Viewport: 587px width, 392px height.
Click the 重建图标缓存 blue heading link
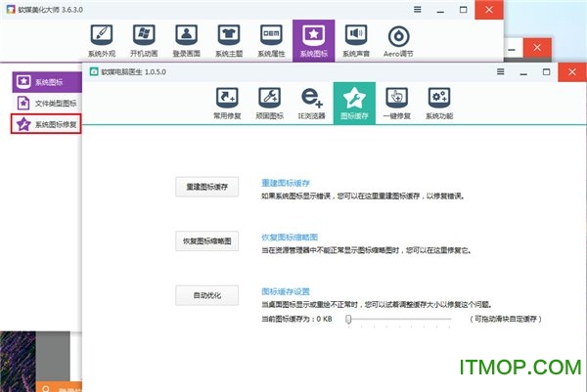click(286, 183)
